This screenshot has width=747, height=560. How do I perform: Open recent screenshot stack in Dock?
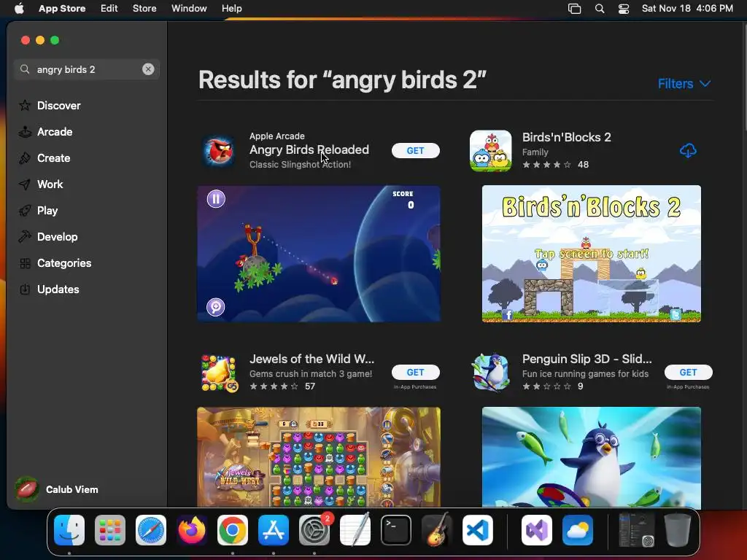pyautogui.click(x=636, y=530)
